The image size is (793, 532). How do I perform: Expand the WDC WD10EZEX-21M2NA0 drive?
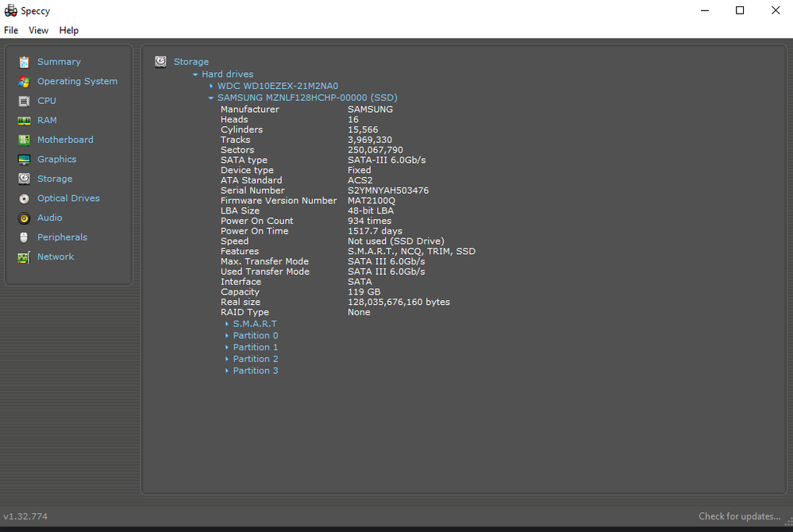click(x=211, y=86)
